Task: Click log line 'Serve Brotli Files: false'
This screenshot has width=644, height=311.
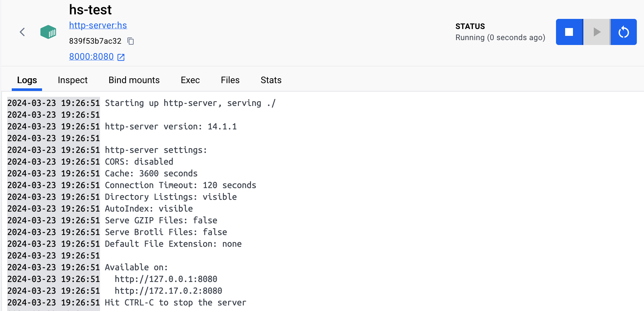Action: (x=166, y=232)
